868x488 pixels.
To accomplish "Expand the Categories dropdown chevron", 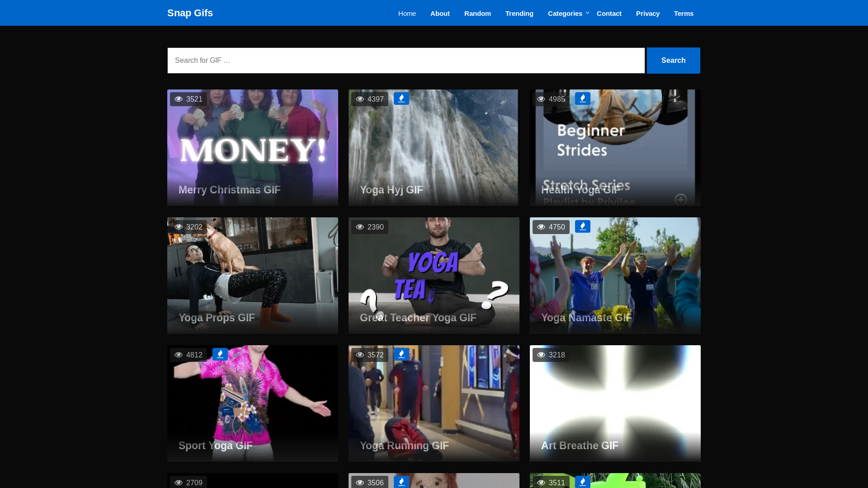I will click(x=587, y=13).
